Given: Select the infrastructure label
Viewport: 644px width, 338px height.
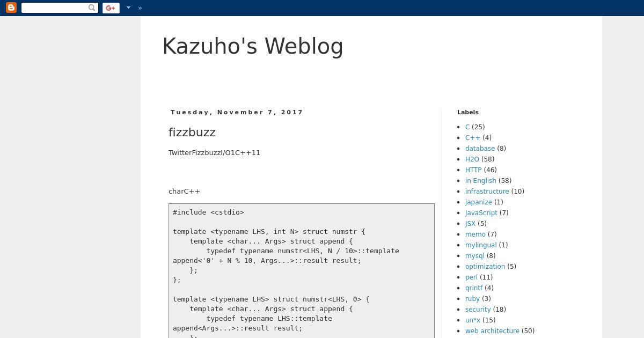Looking at the screenshot, I should tap(487, 192).
